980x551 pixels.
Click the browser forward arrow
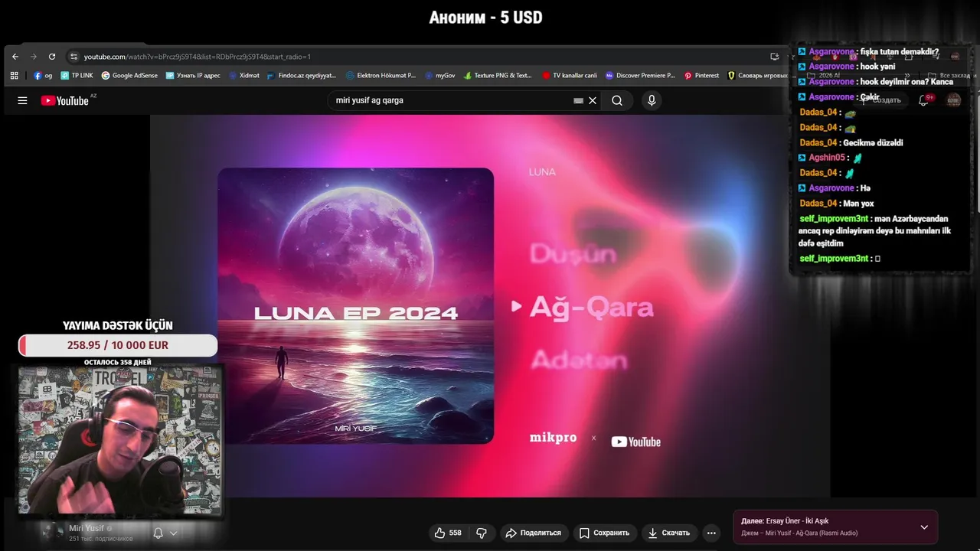[x=33, y=57]
